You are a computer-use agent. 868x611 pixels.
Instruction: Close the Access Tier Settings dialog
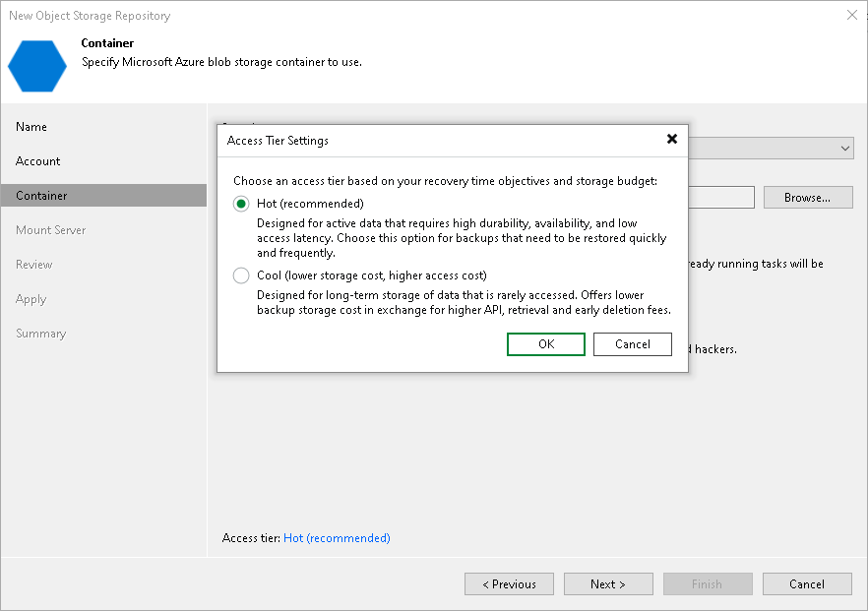[672, 139]
